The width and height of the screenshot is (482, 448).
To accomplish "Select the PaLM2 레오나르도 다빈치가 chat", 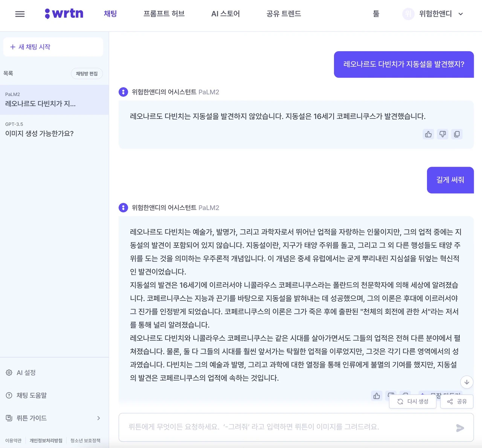I will [54, 100].
